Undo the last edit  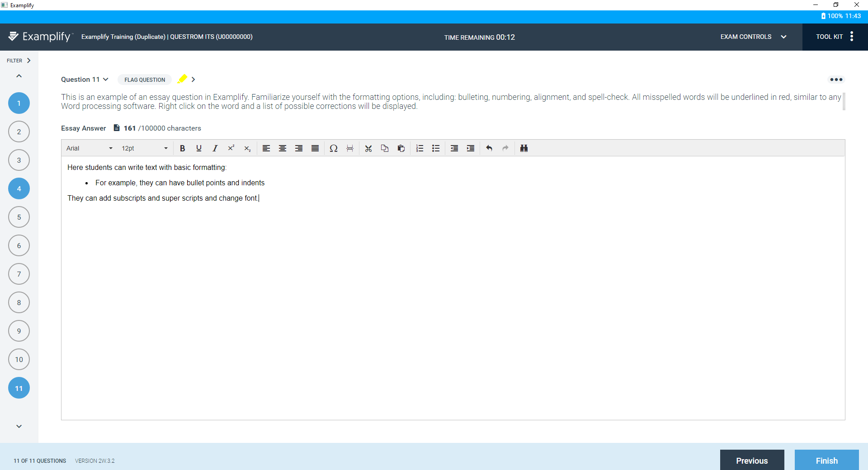coord(489,148)
